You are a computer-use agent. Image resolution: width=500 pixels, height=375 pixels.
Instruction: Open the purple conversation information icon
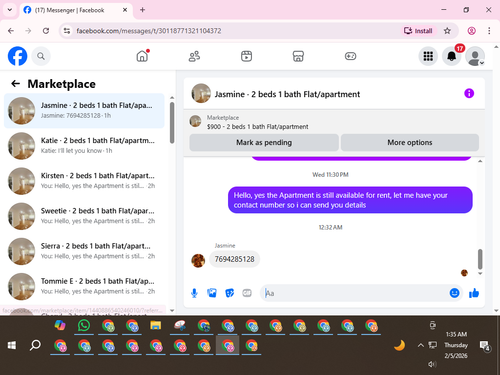coord(469,93)
